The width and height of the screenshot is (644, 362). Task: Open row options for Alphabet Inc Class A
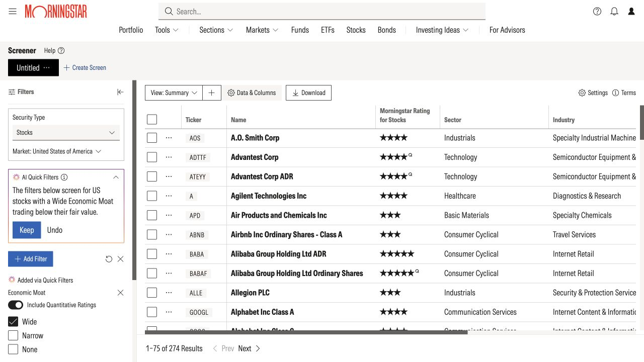[x=169, y=312]
